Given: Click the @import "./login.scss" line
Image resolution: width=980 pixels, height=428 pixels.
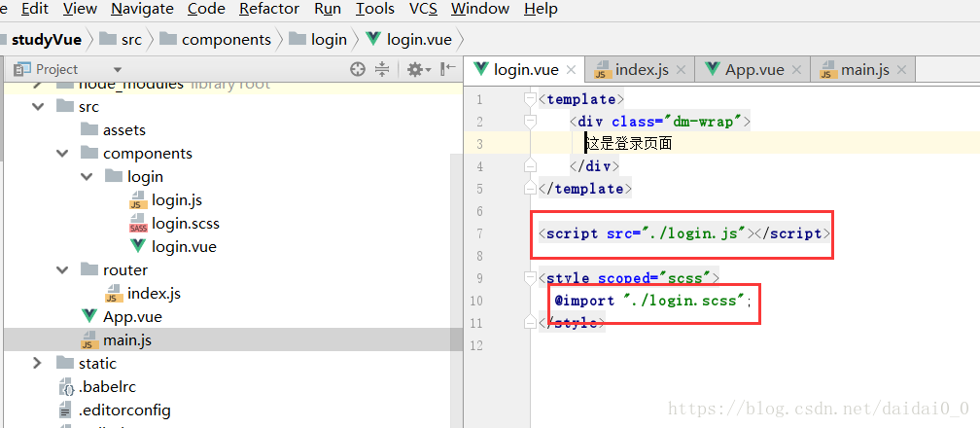Looking at the screenshot, I should click(654, 301).
